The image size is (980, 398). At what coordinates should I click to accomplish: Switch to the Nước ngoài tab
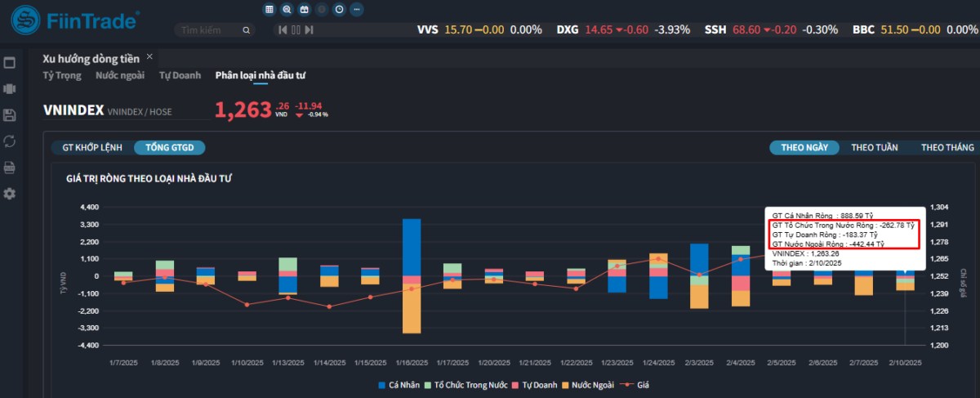coord(120,76)
